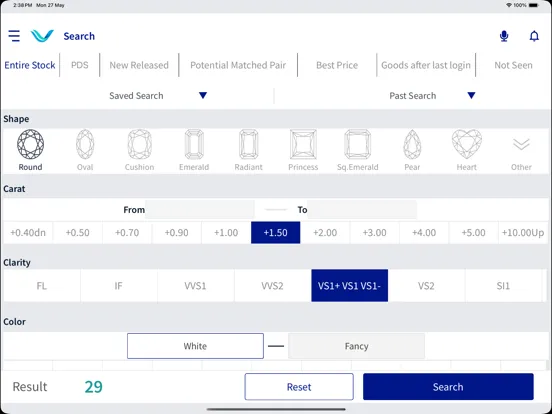Toggle +1.00 carat range

tap(226, 233)
